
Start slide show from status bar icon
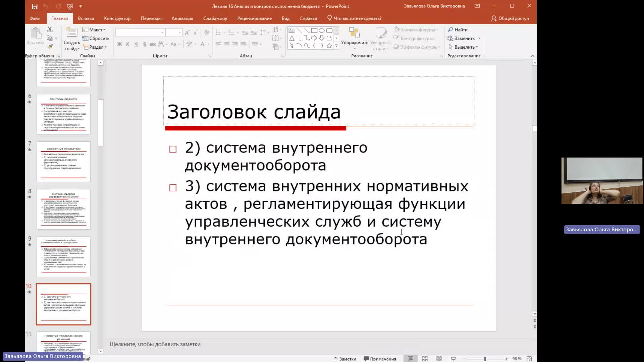(453, 359)
